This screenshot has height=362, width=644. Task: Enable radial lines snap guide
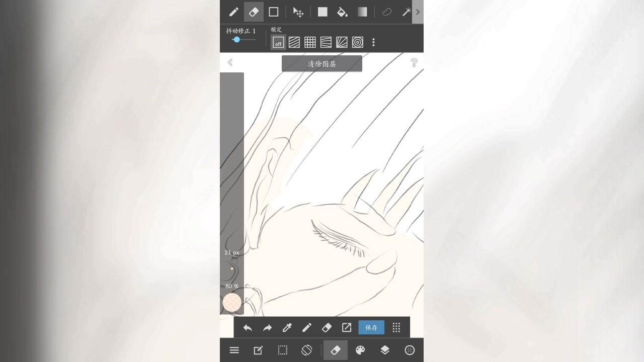pos(342,42)
